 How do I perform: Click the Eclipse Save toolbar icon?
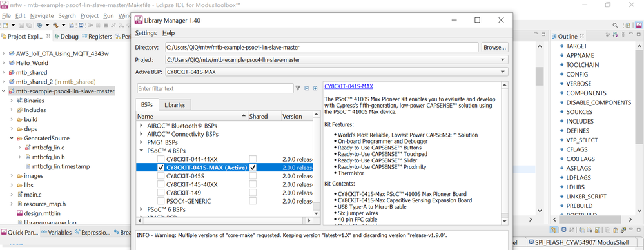[x=21, y=25]
